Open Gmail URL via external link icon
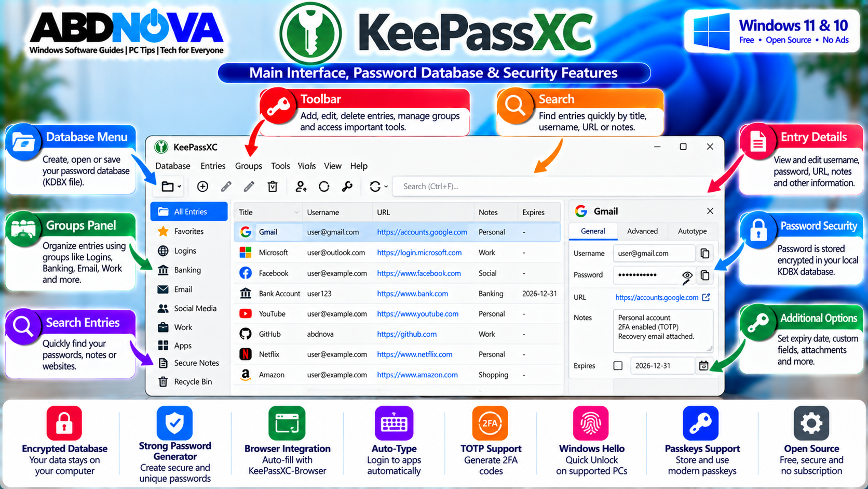The height and width of the screenshot is (489, 868). tap(706, 297)
